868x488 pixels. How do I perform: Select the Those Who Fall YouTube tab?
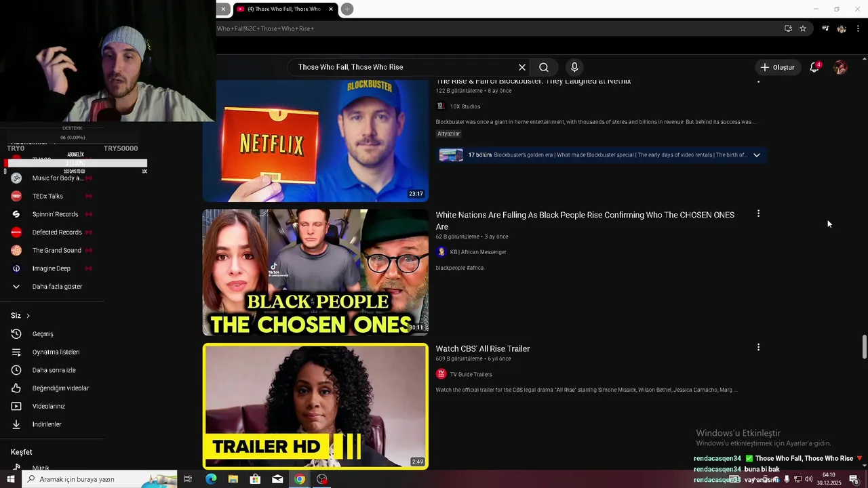coord(283,9)
